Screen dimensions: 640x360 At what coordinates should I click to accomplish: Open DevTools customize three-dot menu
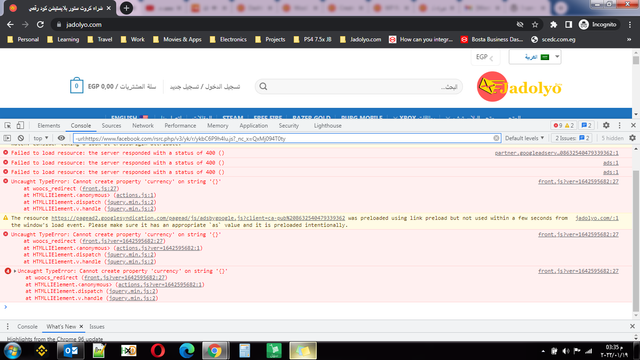[620, 125]
